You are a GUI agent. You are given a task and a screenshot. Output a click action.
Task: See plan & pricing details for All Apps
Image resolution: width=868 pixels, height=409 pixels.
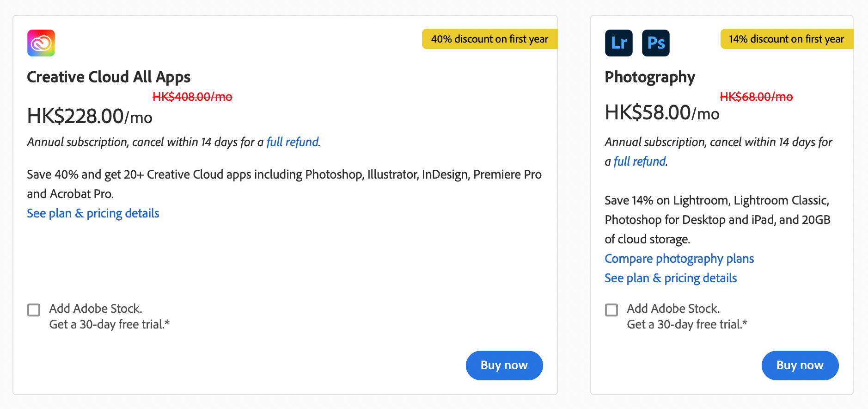pyautogui.click(x=93, y=213)
